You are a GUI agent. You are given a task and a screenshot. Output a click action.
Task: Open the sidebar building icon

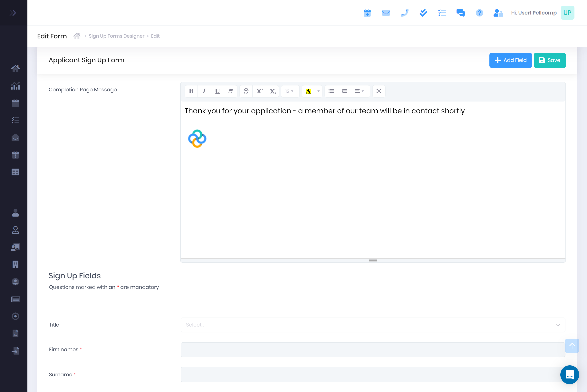(15, 264)
